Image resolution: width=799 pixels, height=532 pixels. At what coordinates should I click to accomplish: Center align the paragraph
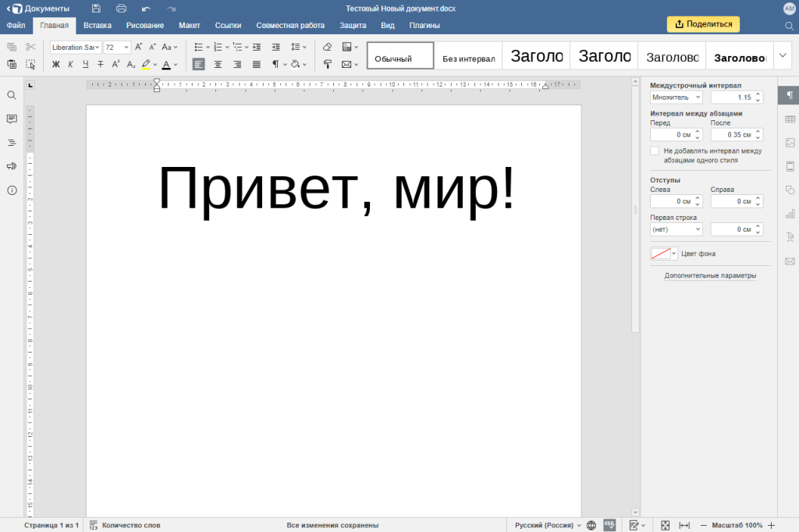218,64
